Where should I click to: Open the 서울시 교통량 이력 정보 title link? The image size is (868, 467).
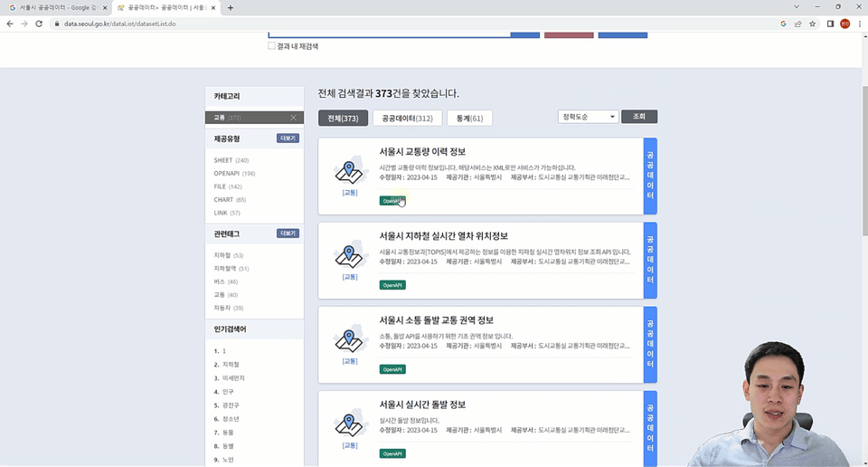[422, 151]
